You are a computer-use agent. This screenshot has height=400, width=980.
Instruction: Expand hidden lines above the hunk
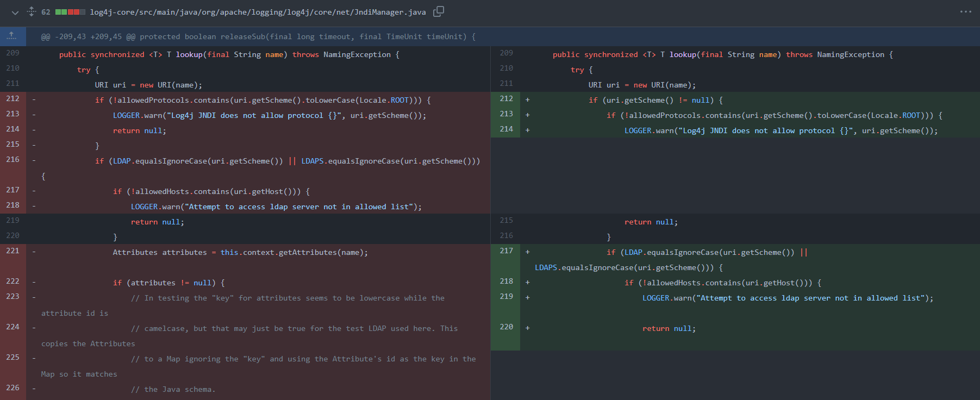tap(12, 36)
